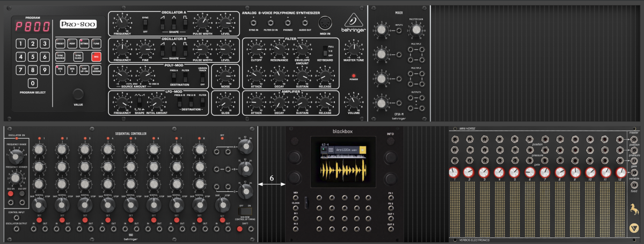644x244 pixels.
Task: Click the AUDIO OUT jack on Pro-800
Action: tap(305, 23)
